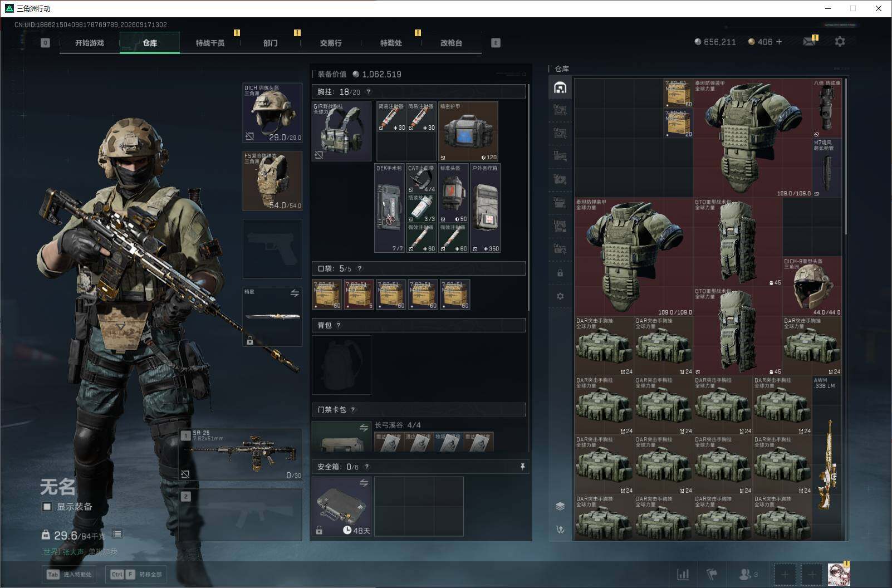
Task: Click the help icon next to 门禁卡包
Action: [352, 409]
